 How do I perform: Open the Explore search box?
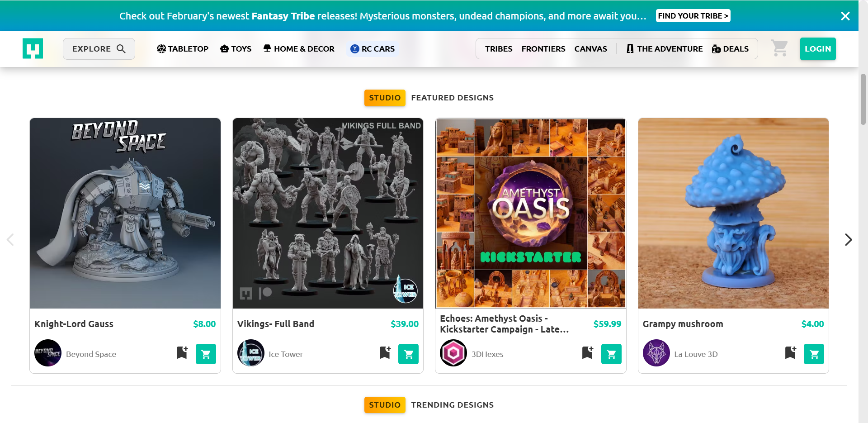coord(99,49)
